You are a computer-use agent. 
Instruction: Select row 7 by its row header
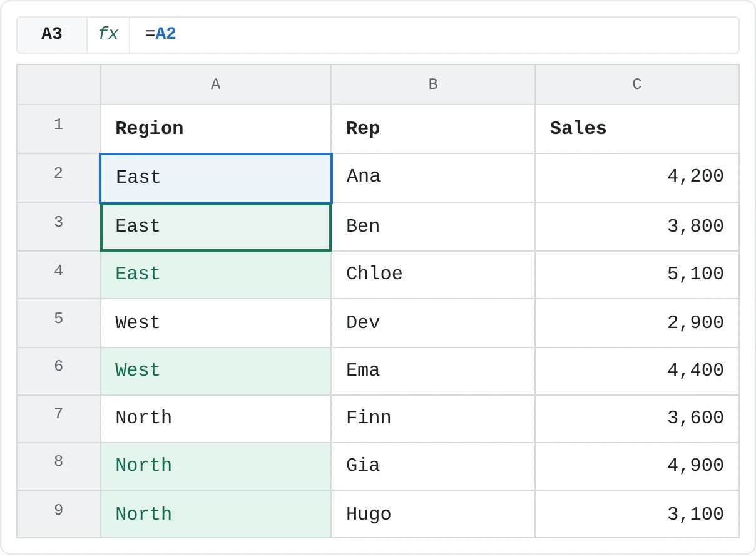pos(59,419)
